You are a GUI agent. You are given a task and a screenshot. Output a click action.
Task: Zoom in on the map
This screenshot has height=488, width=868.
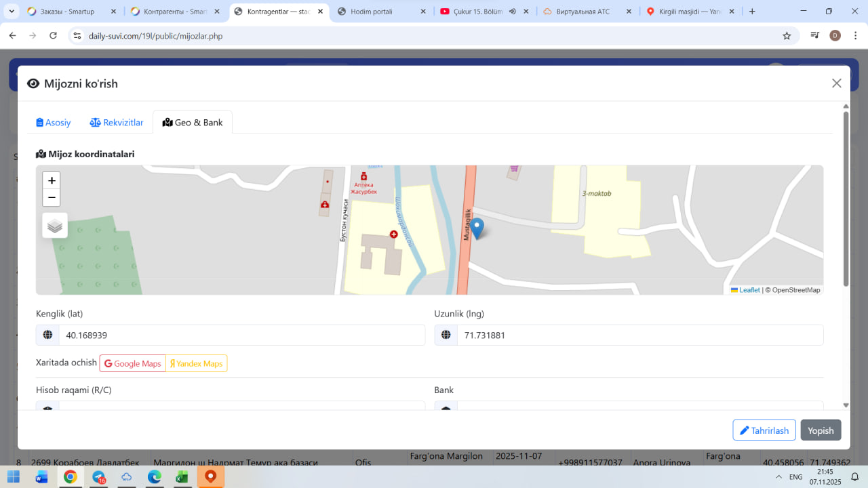52,180
